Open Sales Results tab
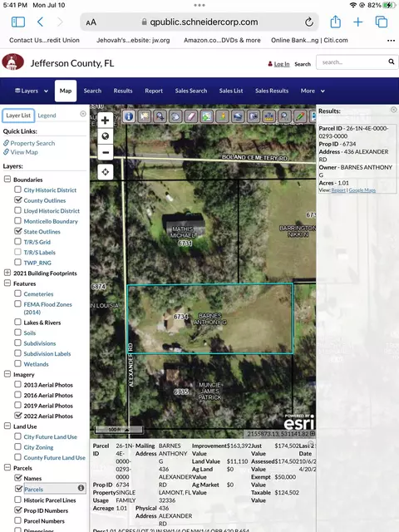 272,91
